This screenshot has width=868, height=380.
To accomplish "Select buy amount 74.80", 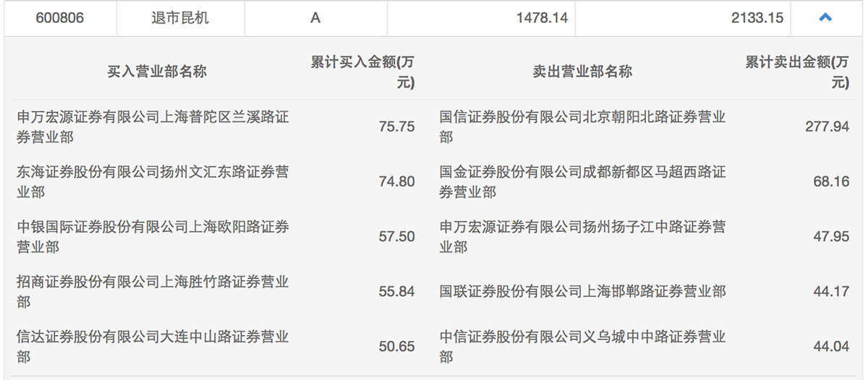I will click(397, 181).
